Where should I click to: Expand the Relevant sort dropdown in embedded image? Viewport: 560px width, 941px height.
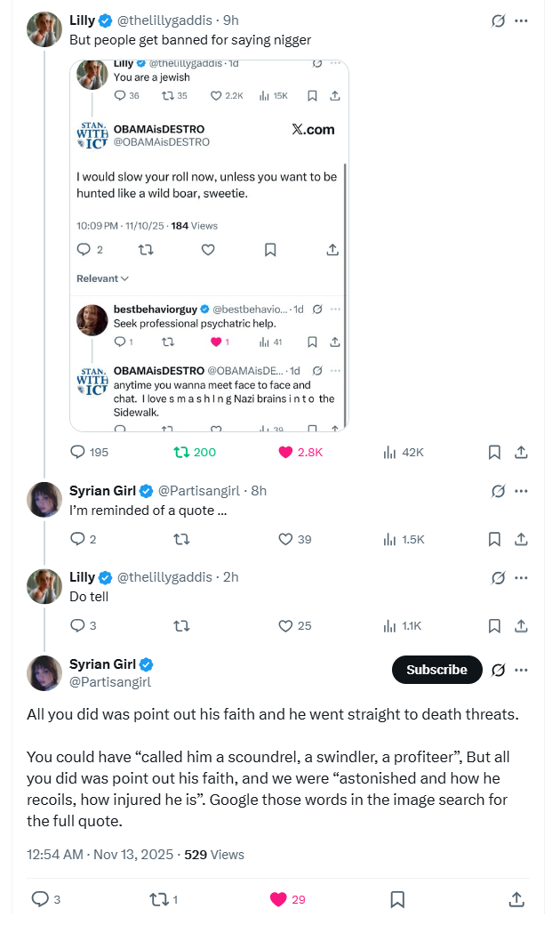102,278
